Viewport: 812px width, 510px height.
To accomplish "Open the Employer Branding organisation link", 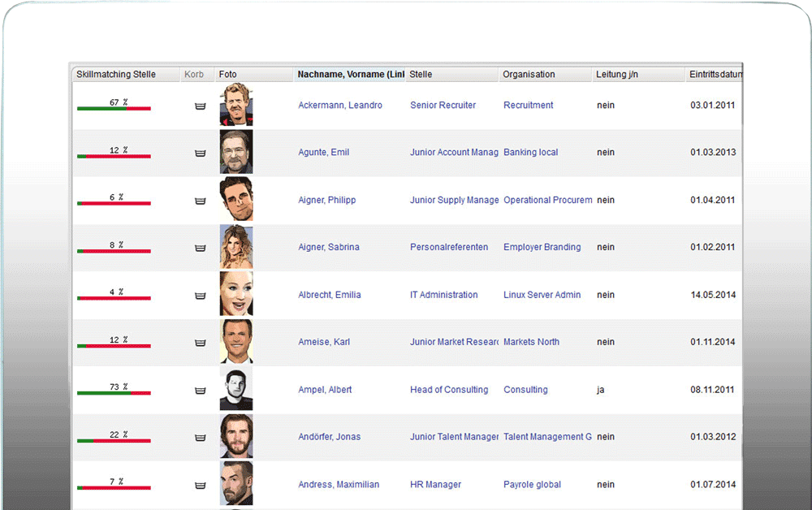I will [x=542, y=247].
